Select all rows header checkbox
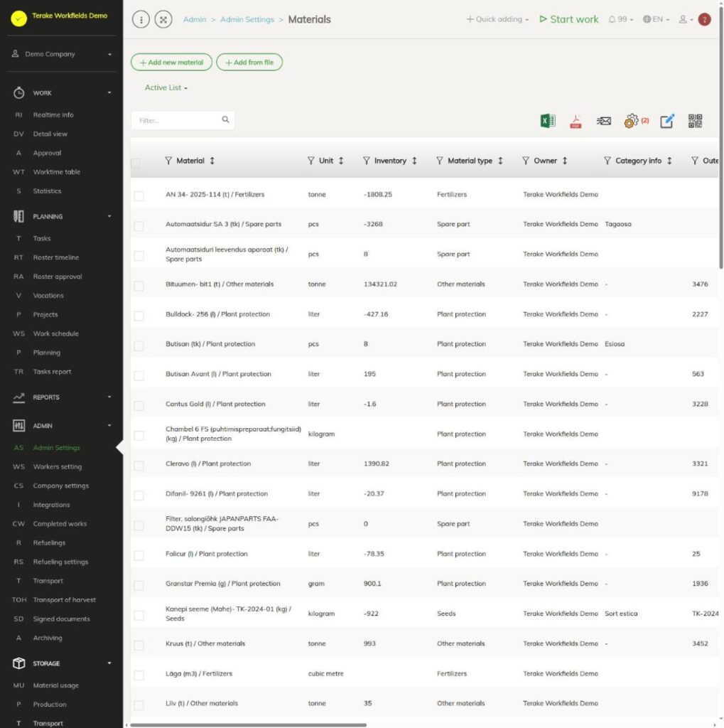 coord(136,163)
